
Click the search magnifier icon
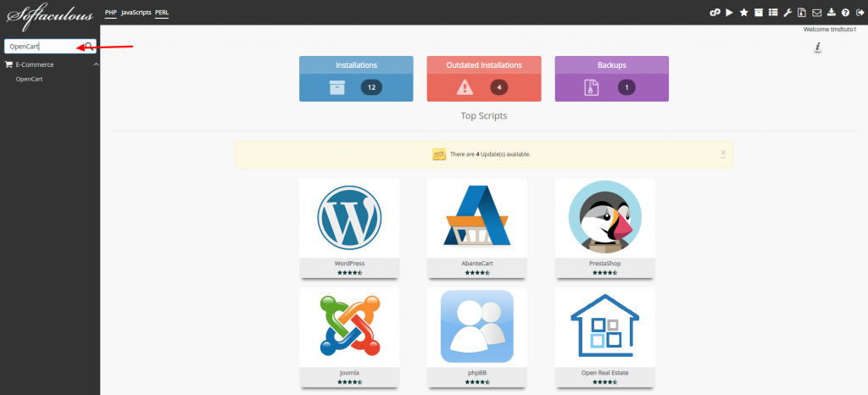tap(89, 46)
